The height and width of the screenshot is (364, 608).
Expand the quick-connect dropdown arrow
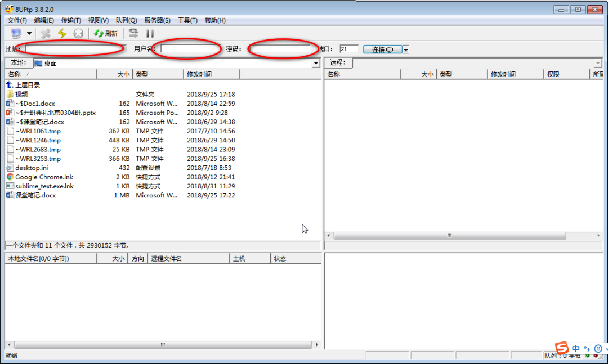(29, 33)
